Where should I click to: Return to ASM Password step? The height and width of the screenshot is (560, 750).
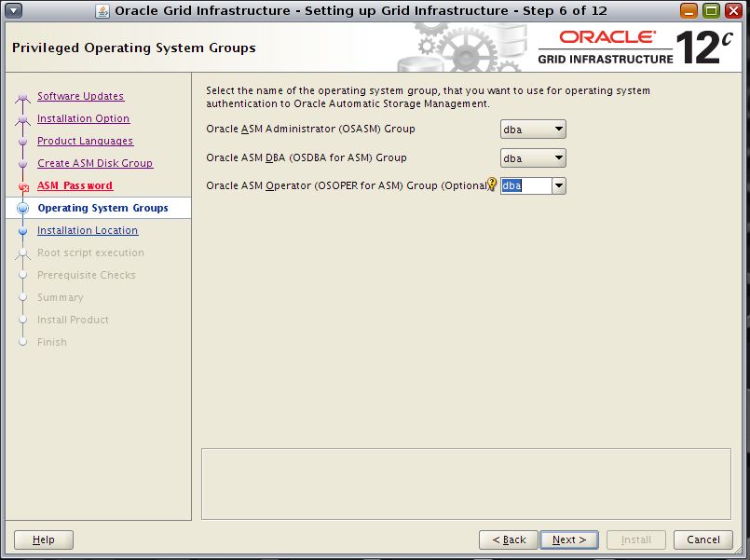click(x=75, y=185)
